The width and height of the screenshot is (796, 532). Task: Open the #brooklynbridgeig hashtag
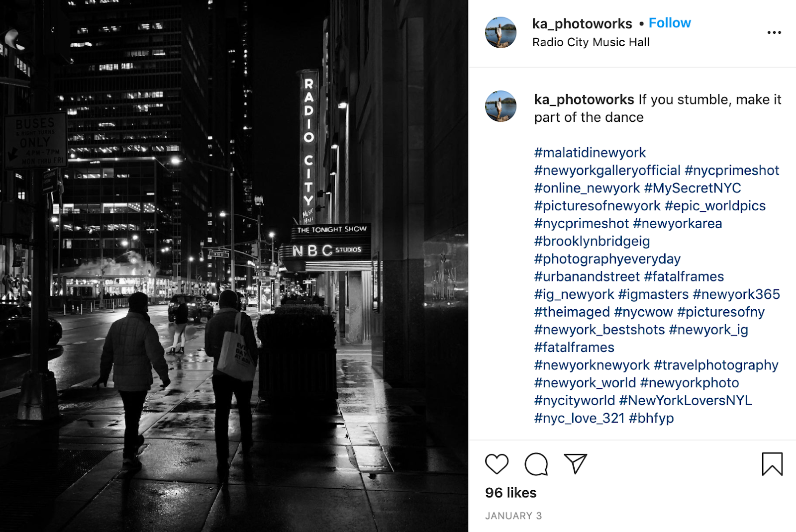point(592,241)
